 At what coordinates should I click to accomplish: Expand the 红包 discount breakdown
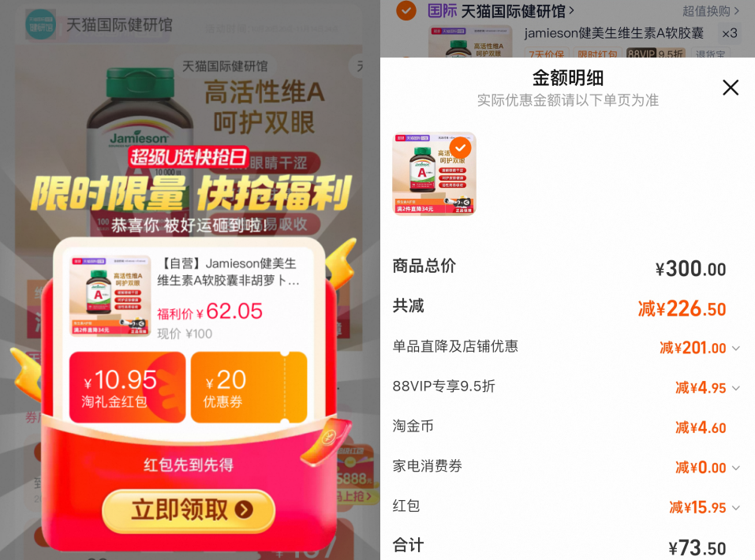click(x=736, y=507)
